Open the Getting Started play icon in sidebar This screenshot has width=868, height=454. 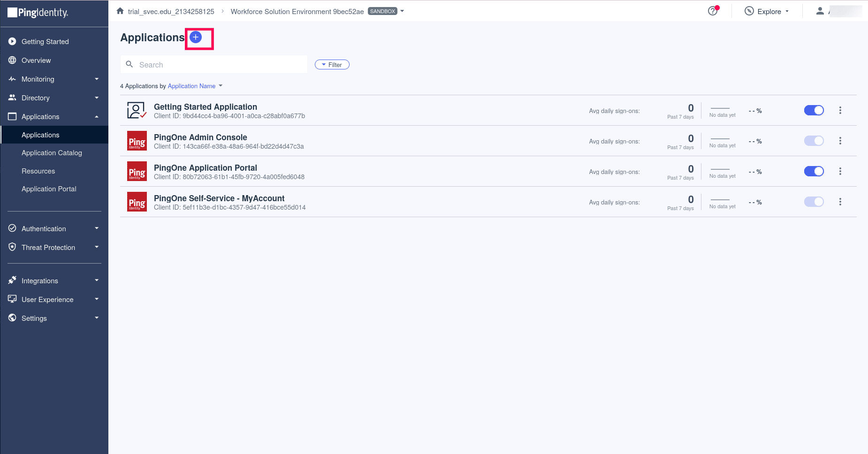coord(12,41)
